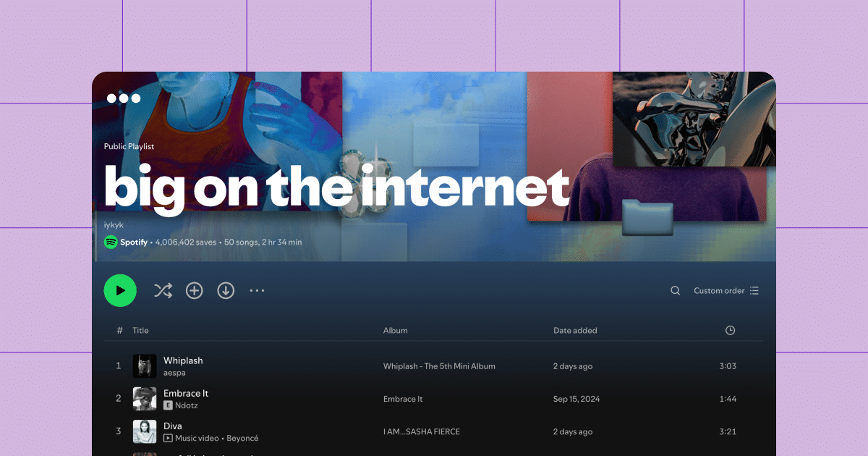The image size is (868, 456).
Task: Select the Embrace It song title
Action: (x=186, y=393)
